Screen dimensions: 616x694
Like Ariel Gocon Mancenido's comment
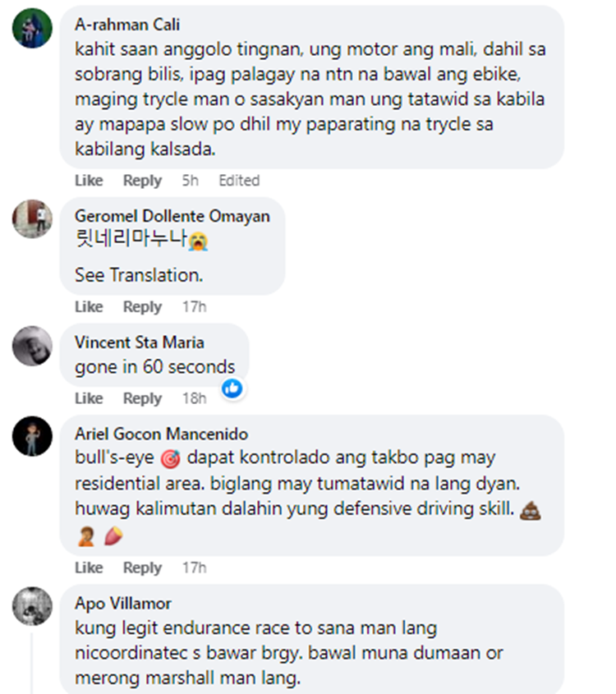(x=89, y=568)
